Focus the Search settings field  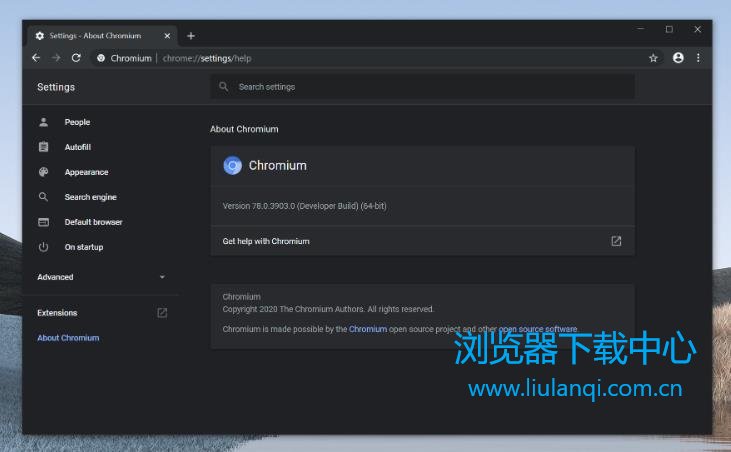click(422, 87)
